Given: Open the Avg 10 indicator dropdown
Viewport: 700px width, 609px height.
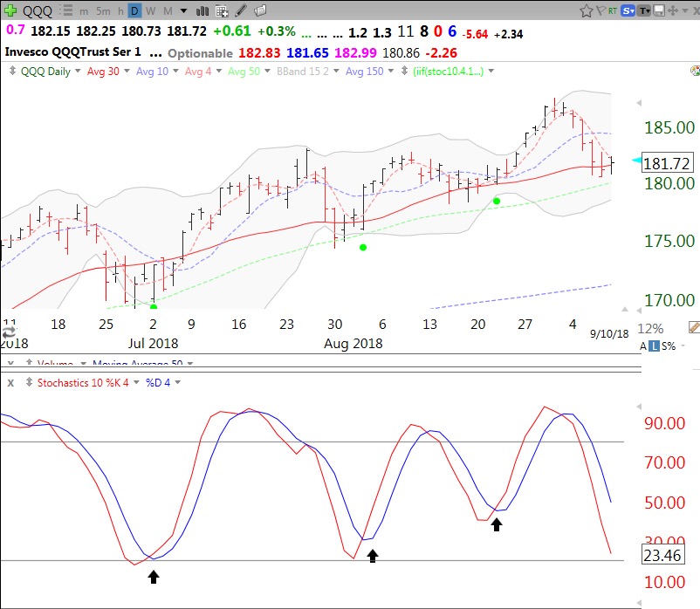Looking at the screenshot, I should pos(175,71).
